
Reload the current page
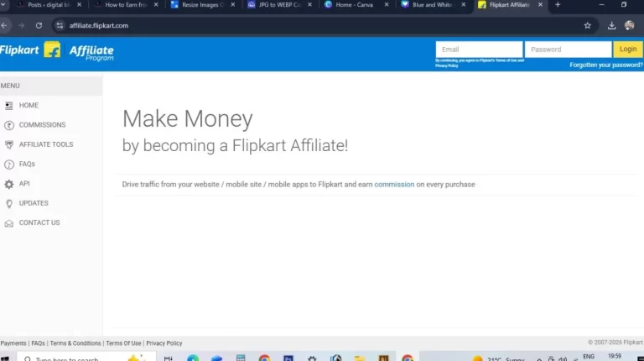39,25
